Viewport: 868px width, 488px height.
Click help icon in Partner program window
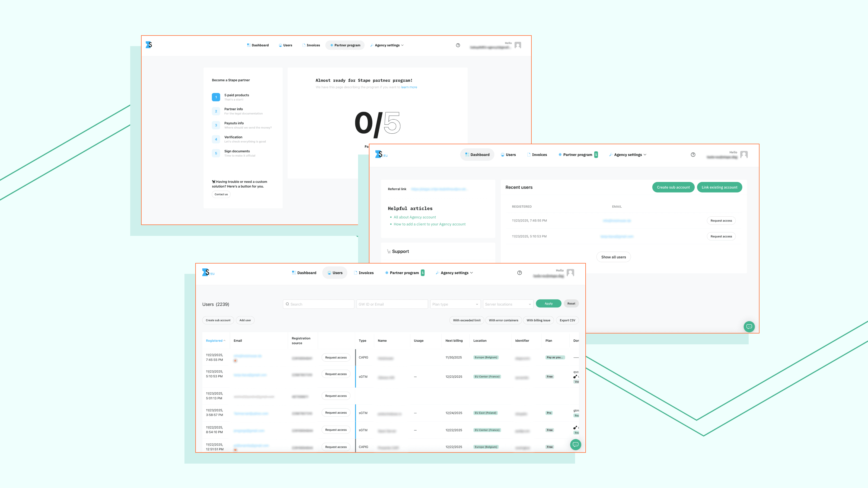click(458, 45)
